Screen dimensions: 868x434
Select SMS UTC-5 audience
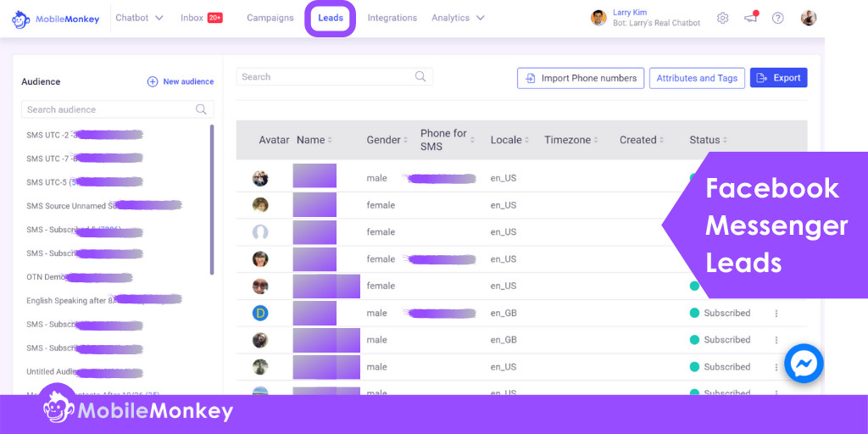coord(84,182)
